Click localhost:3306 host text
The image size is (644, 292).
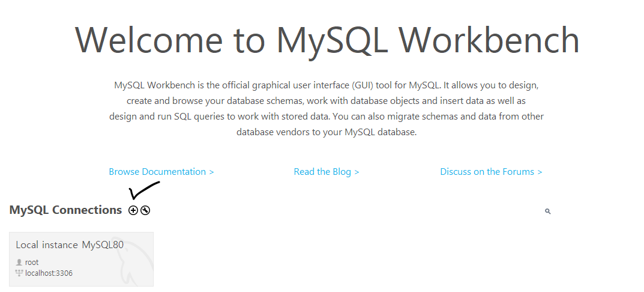click(x=49, y=273)
